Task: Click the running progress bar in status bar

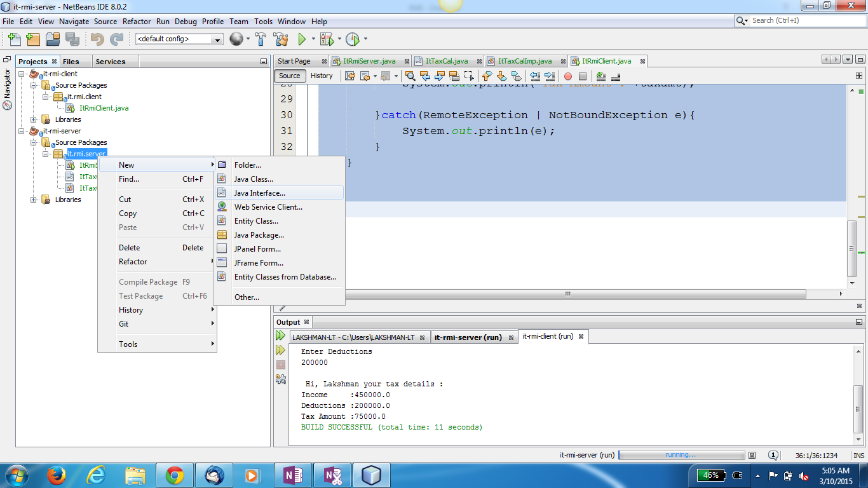Action: 681,455
